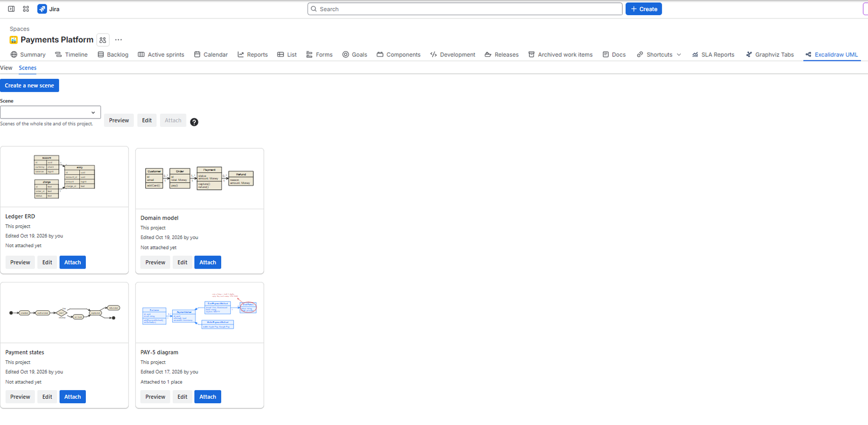Click the Jira logo
The height and width of the screenshot is (425, 868).
(x=49, y=9)
